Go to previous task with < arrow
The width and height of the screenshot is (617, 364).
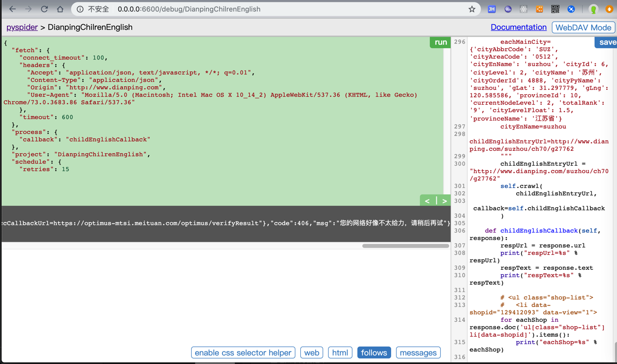(427, 200)
